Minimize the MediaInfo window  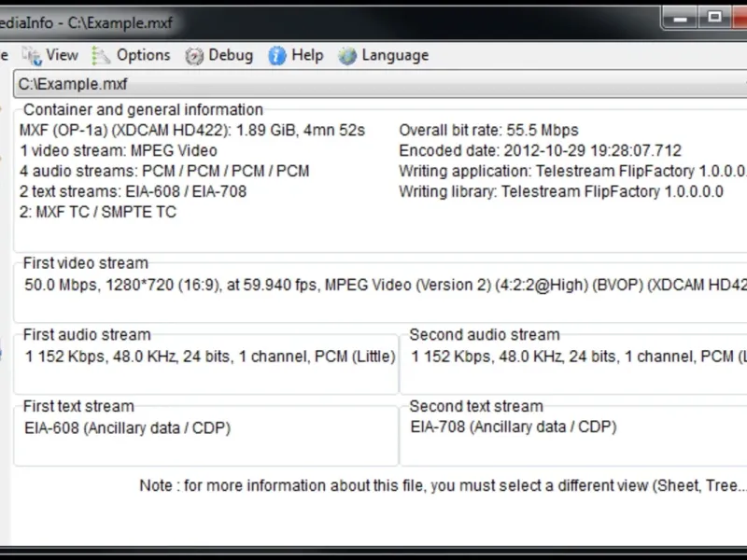point(682,17)
